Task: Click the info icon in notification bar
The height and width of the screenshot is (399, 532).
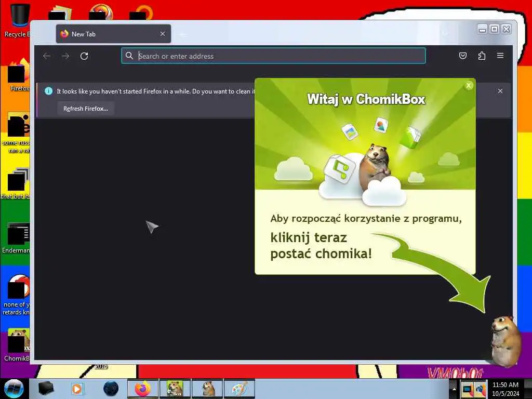Action: (x=48, y=91)
